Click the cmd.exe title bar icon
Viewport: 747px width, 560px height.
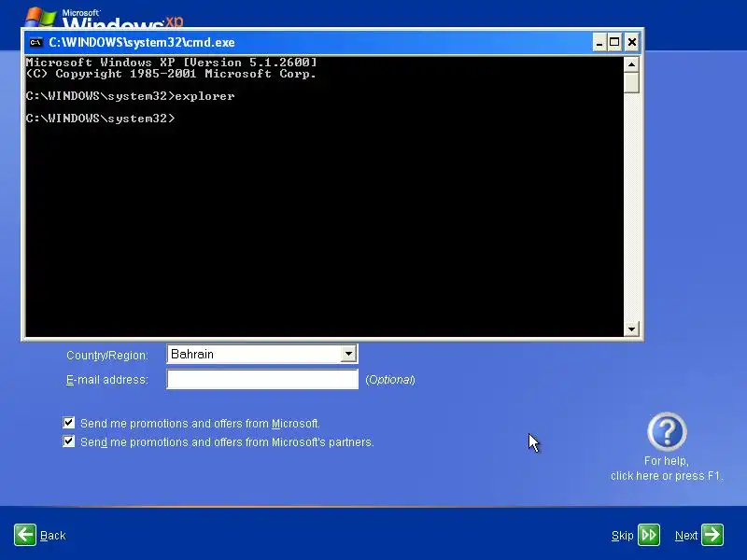click(35, 42)
